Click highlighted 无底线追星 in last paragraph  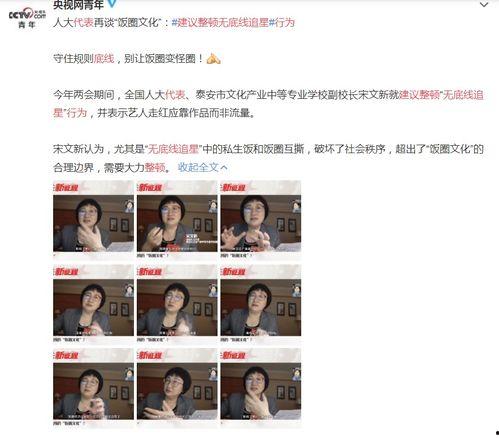[173, 149]
